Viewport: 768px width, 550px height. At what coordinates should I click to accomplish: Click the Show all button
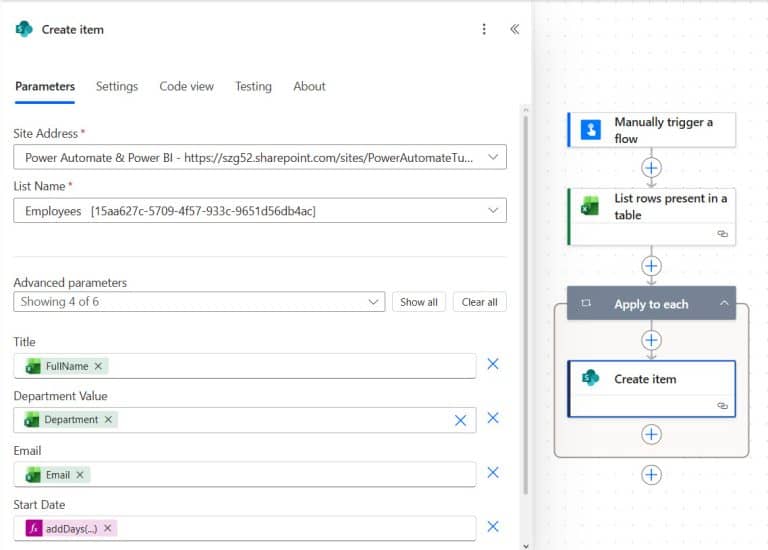tap(419, 302)
